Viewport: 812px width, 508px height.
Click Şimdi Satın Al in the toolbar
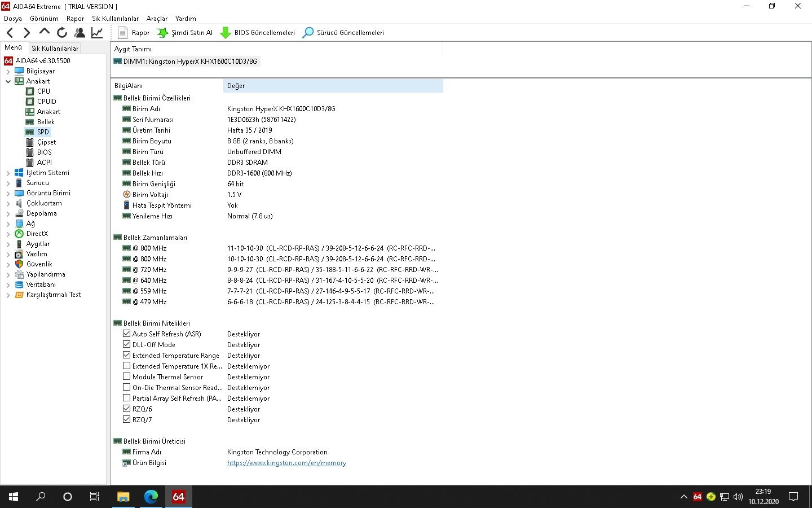184,33
